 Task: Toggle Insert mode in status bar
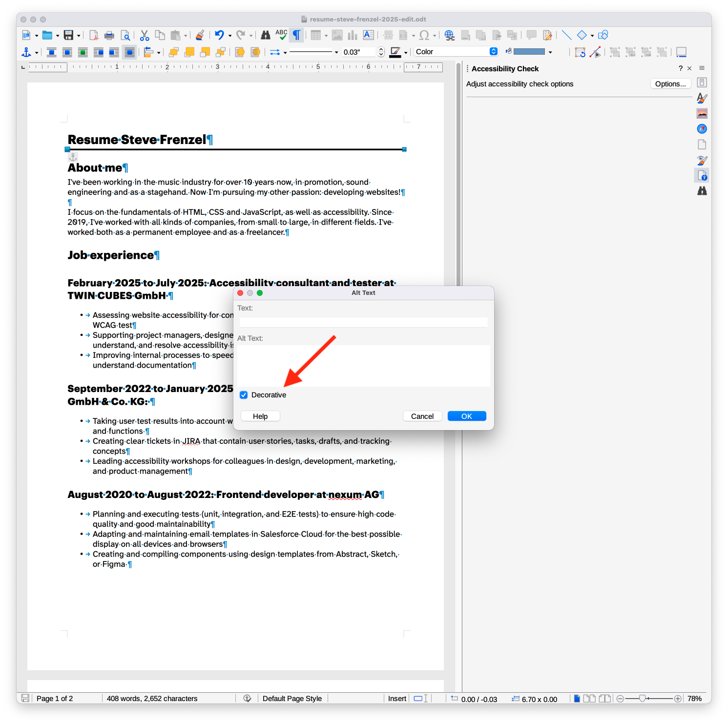coord(396,699)
